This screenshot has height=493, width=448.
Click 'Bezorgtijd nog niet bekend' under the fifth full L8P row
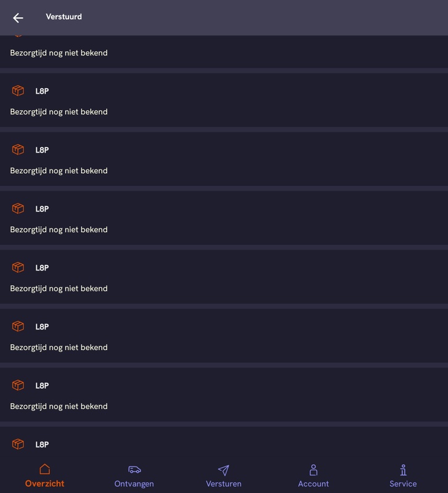pos(59,348)
